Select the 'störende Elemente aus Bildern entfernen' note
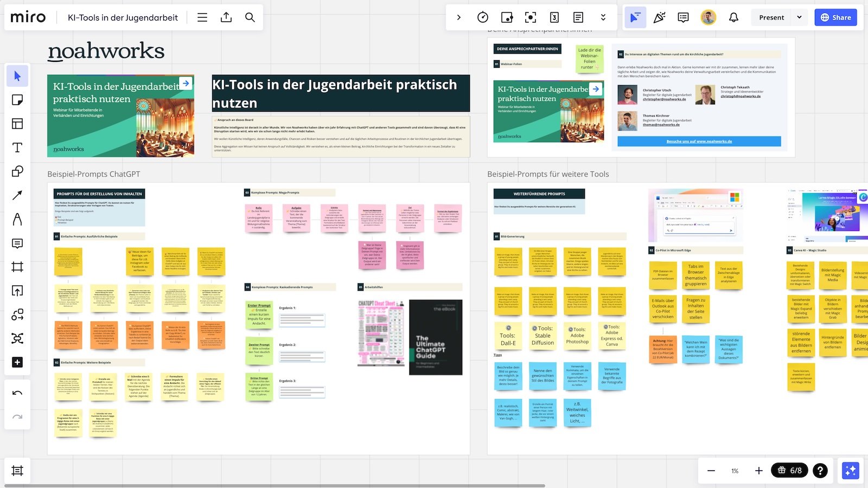The width and height of the screenshot is (868, 488). 801,342
